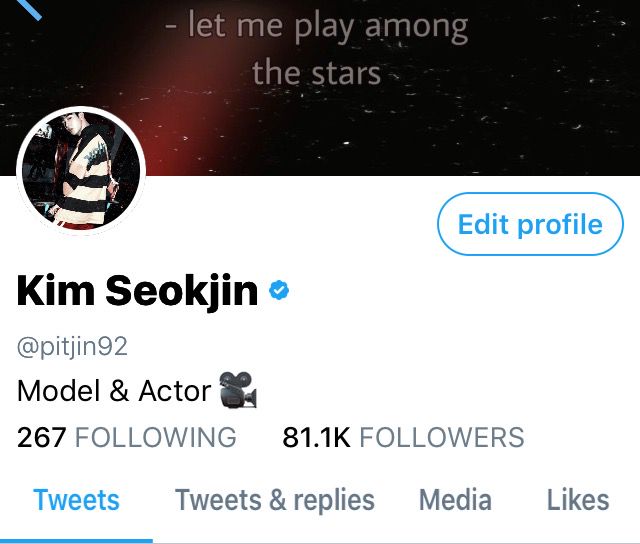Click the movie camera emoji in bio
The width and height of the screenshot is (640, 544).
238,390
